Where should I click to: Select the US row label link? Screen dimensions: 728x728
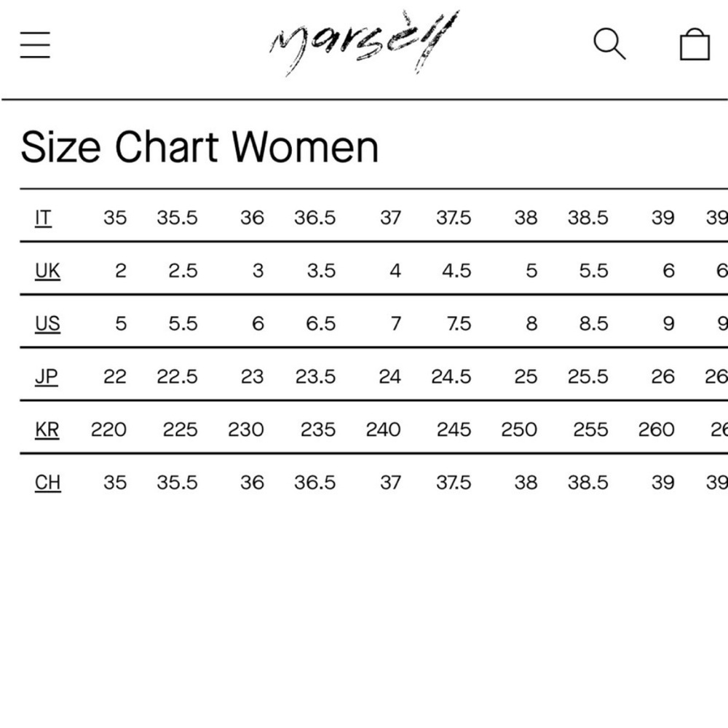coord(47,324)
